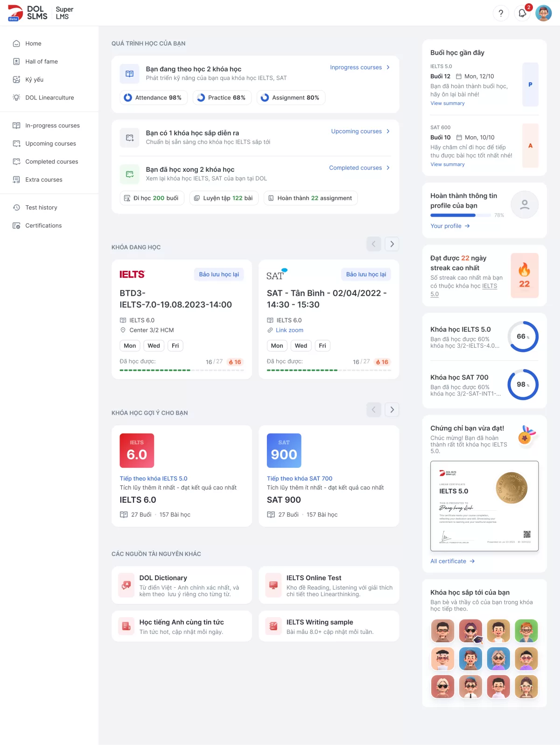Viewport: 560px width, 745px height.
Task: Click the IELTS Writing sample icon
Action: click(x=273, y=626)
